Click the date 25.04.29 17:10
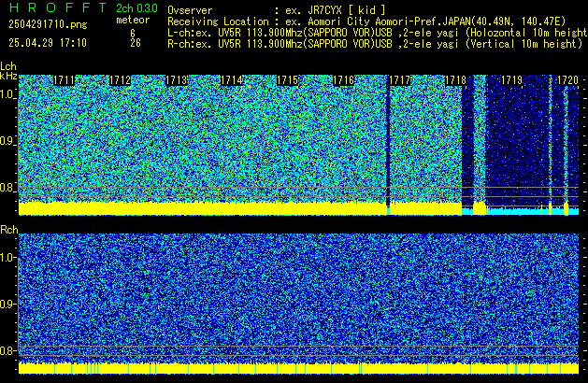The image size is (588, 383). coord(48,43)
